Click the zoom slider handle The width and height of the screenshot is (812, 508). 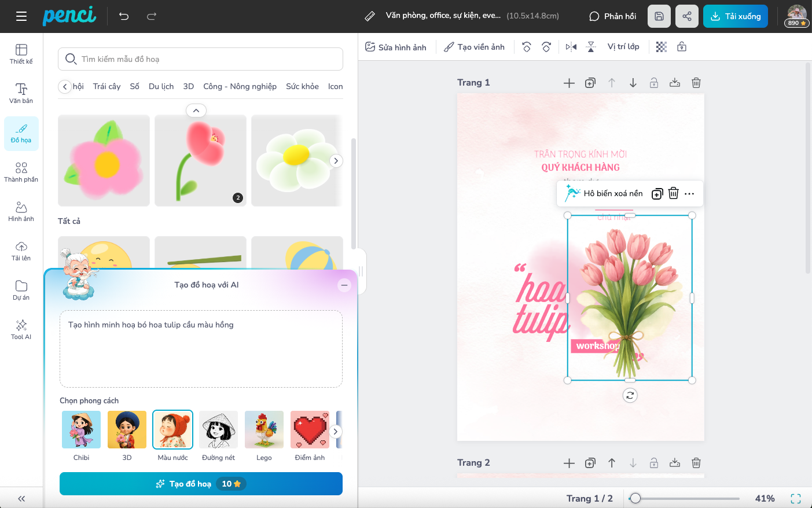coord(635,498)
